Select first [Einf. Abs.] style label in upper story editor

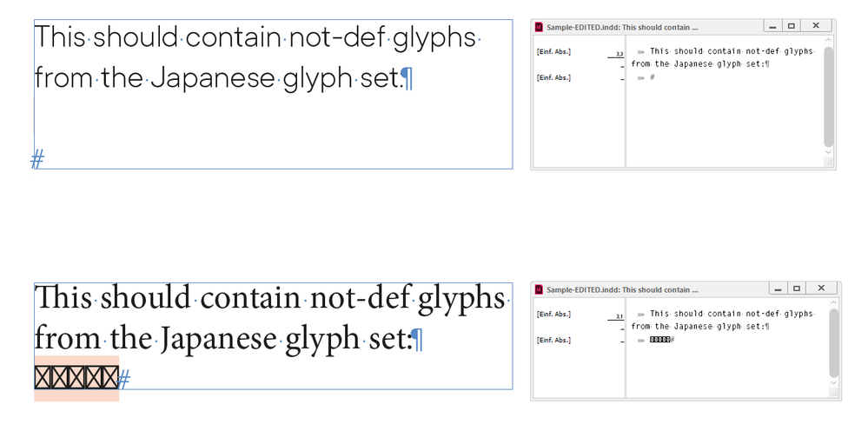pos(554,52)
